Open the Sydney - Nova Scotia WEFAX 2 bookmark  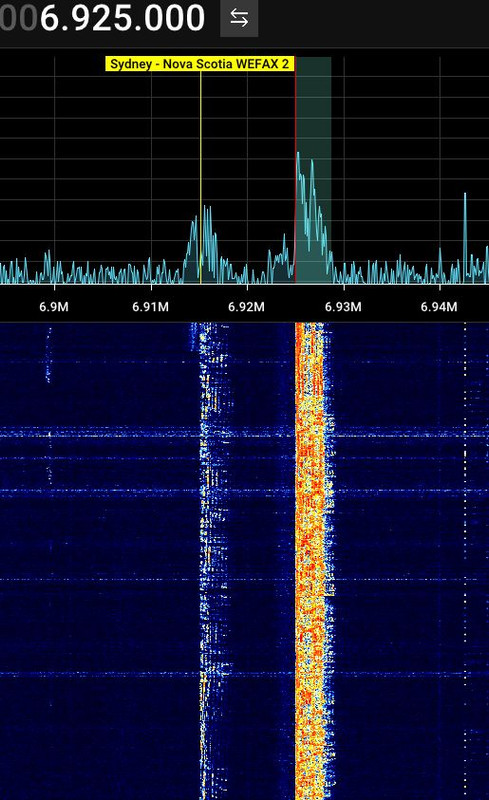coord(200,64)
